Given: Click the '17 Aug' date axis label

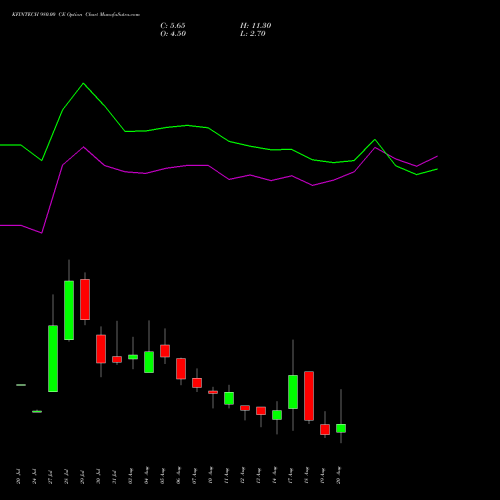Looking at the screenshot, I should [290, 476].
